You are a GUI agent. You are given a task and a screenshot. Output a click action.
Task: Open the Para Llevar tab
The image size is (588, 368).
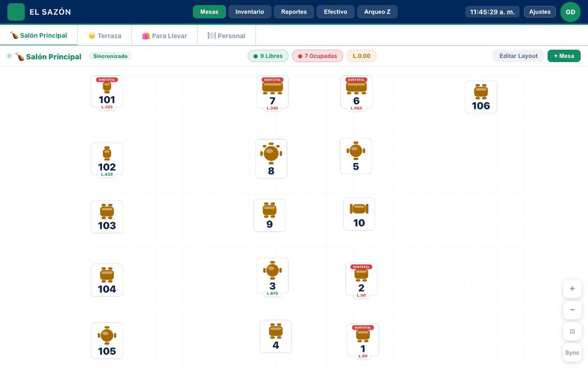[x=164, y=36]
